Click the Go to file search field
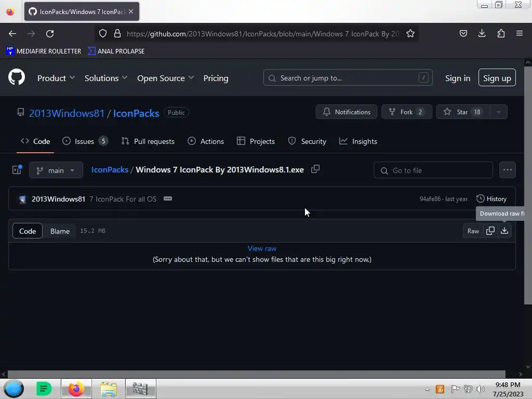The width and height of the screenshot is (532, 399). pos(433,170)
